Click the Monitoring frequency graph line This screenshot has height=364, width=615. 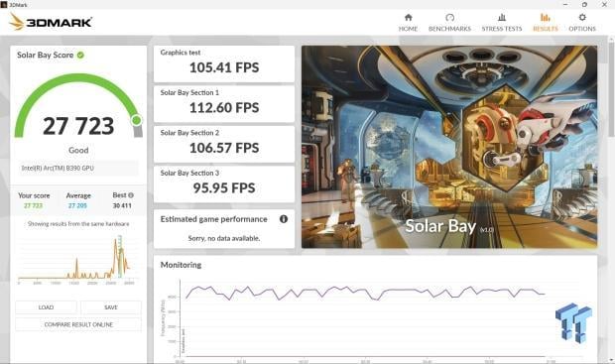pos(365,293)
